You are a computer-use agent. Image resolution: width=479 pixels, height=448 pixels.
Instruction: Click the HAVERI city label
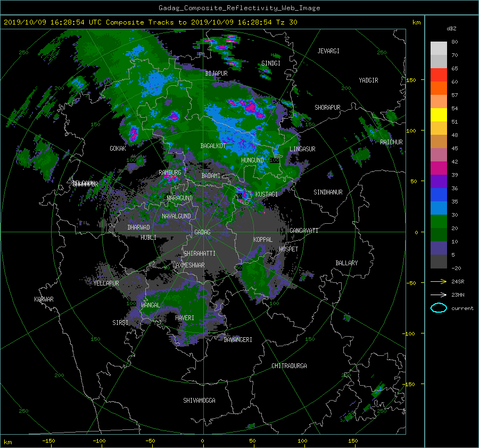tap(185, 318)
